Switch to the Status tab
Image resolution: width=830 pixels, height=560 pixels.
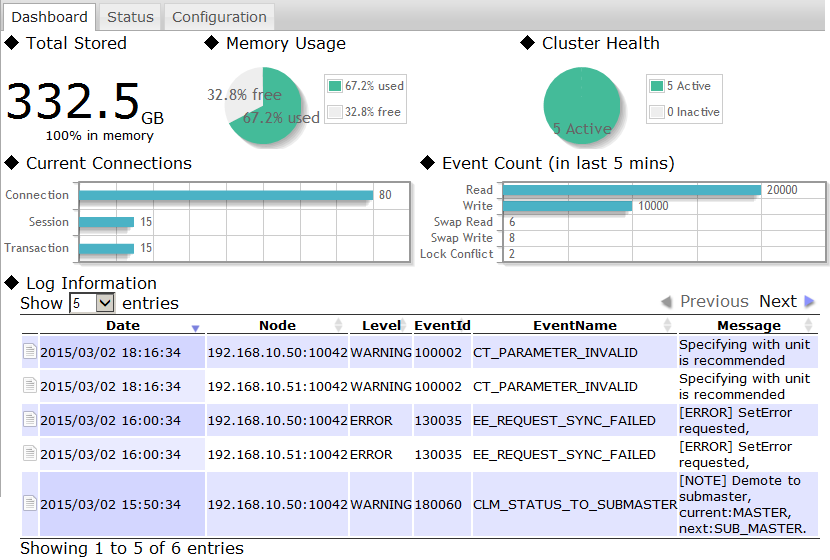tap(130, 17)
